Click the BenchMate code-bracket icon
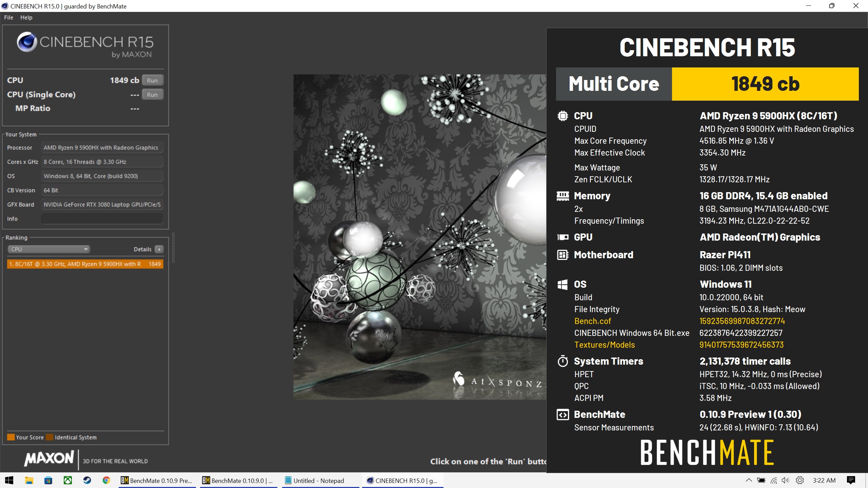This screenshot has width=868, height=488. point(563,414)
